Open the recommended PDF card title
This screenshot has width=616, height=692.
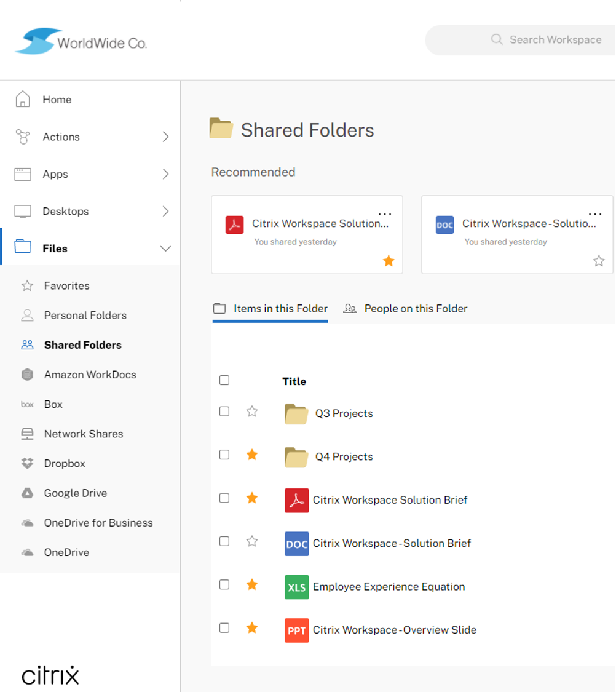click(x=320, y=223)
